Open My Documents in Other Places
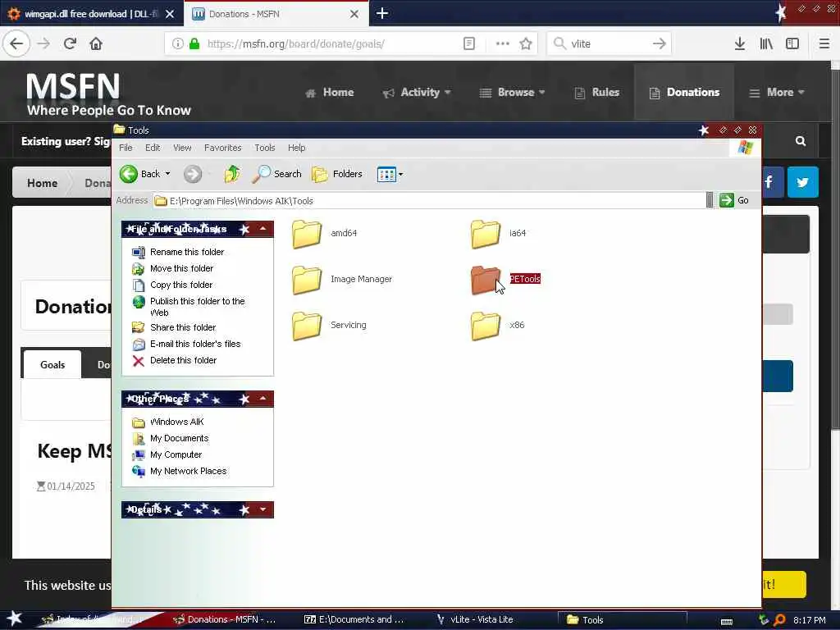 pyautogui.click(x=179, y=438)
